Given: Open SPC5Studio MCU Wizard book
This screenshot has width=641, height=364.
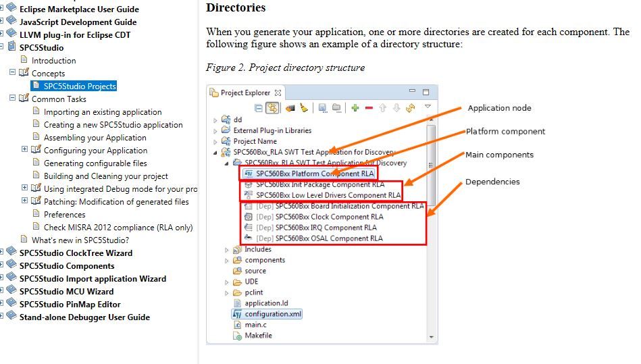Looking at the screenshot, I should tap(66, 291).
